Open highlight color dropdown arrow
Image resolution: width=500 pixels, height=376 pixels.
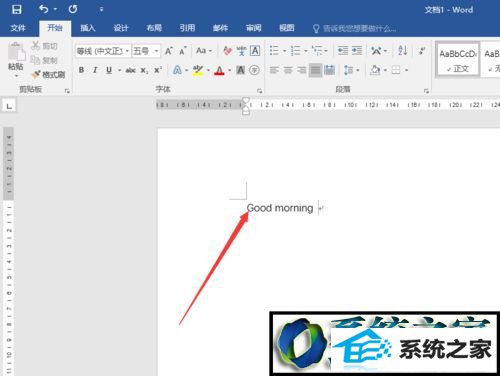(x=208, y=70)
